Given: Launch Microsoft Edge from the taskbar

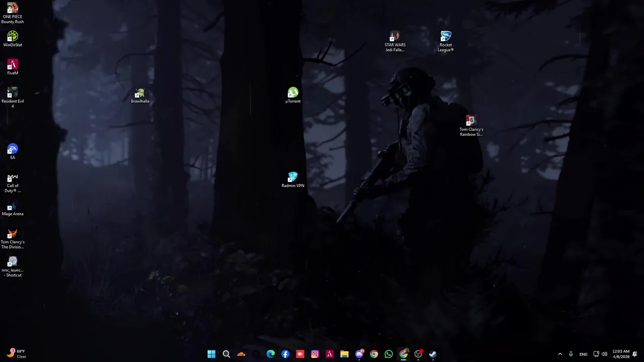Looking at the screenshot, I should click(271, 354).
